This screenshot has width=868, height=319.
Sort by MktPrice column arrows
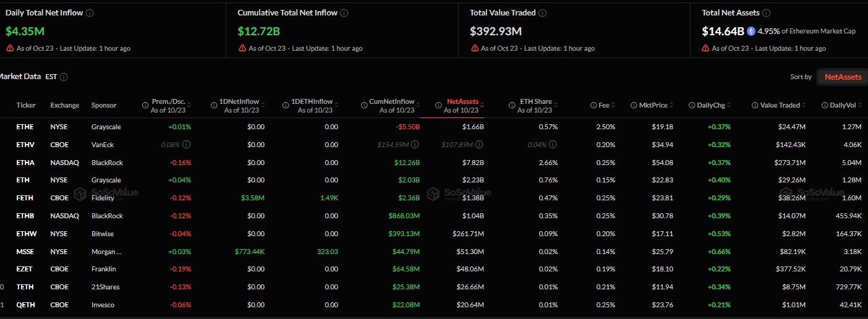coord(672,106)
